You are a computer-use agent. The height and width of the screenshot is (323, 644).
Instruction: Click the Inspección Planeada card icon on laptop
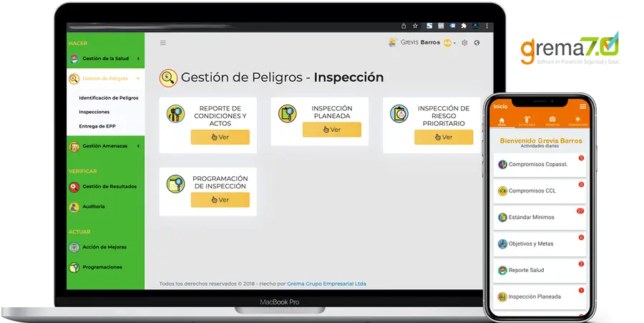(x=287, y=114)
